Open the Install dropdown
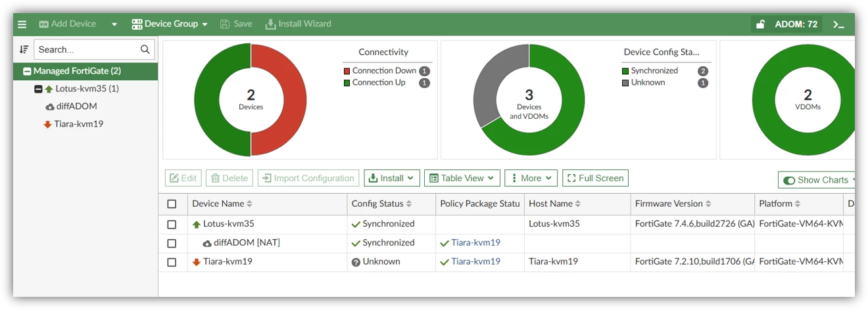The image size is (868, 310). pos(391,178)
